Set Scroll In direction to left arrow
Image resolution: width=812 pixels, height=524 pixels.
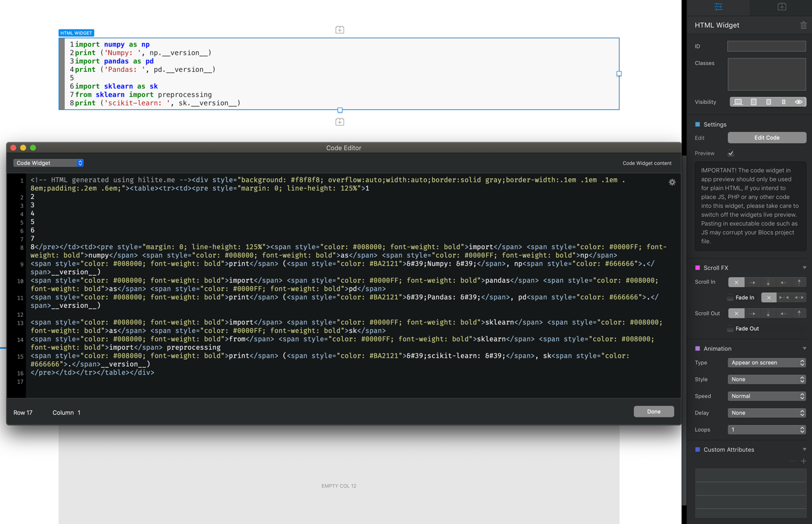pyautogui.click(x=783, y=282)
